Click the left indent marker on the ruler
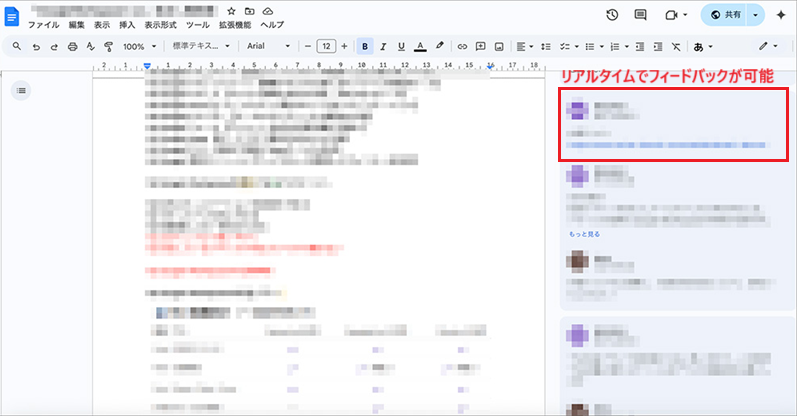The height and width of the screenshot is (417, 797). point(147,66)
